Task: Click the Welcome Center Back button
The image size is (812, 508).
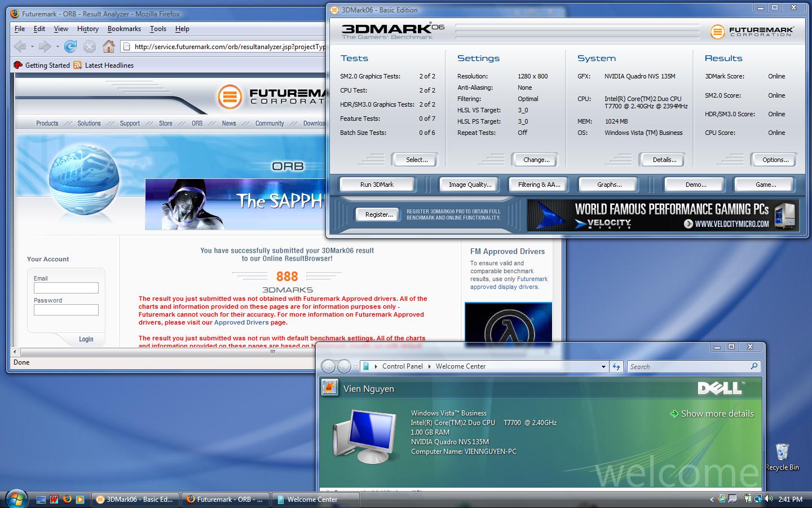Action: 328,366
